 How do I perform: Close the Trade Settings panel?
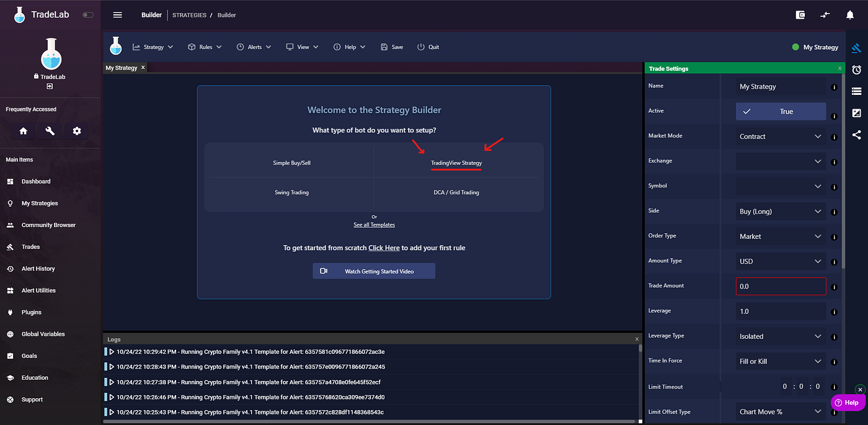tap(840, 68)
